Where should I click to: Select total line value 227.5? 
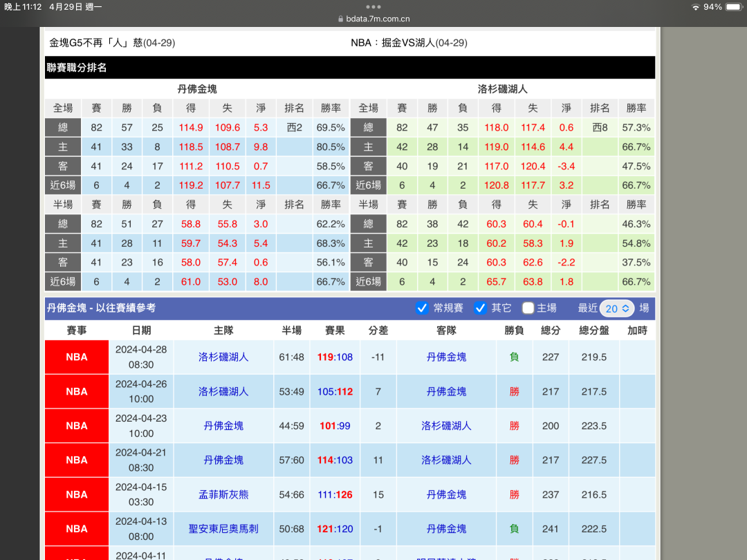(x=594, y=460)
